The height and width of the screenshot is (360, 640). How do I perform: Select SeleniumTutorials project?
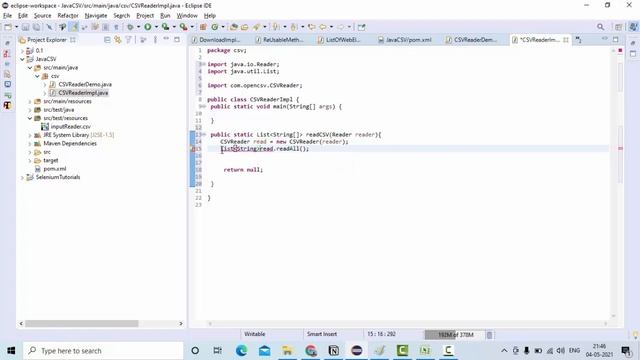pyautogui.click(x=58, y=177)
